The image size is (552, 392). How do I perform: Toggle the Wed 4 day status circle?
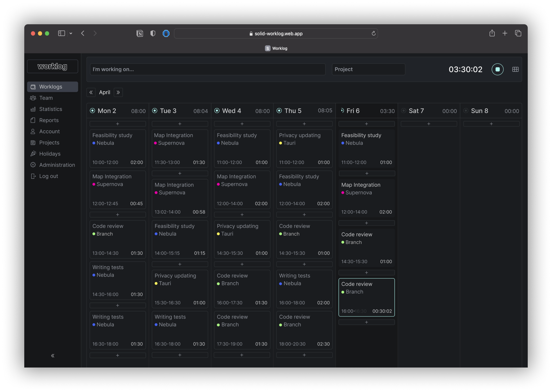point(217,110)
